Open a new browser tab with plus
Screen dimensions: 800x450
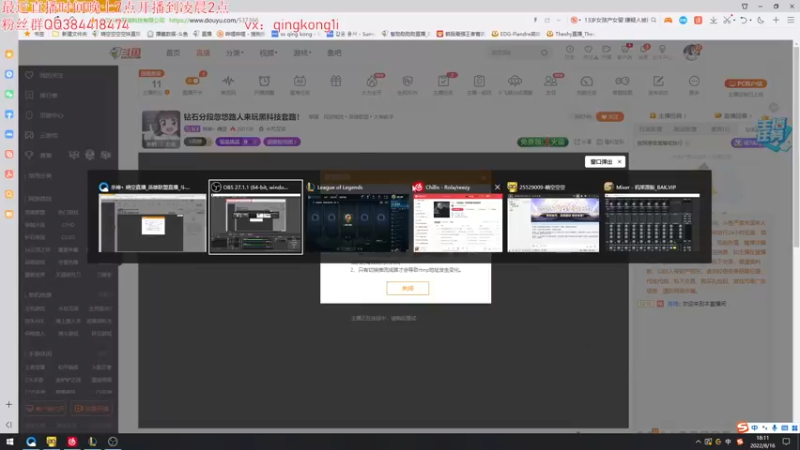(x=776, y=20)
